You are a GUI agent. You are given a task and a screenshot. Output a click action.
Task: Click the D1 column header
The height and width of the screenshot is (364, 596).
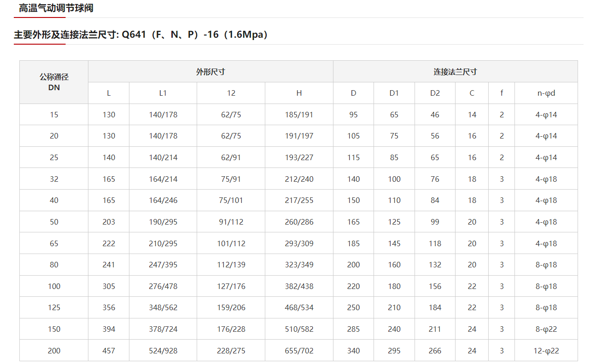click(x=394, y=93)
